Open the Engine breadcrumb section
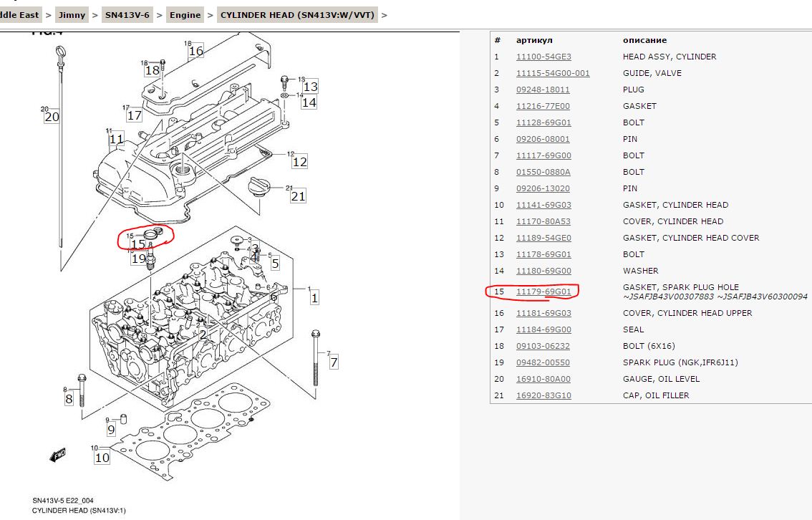This screenshot has height=520, width=812. click(185, 14)
